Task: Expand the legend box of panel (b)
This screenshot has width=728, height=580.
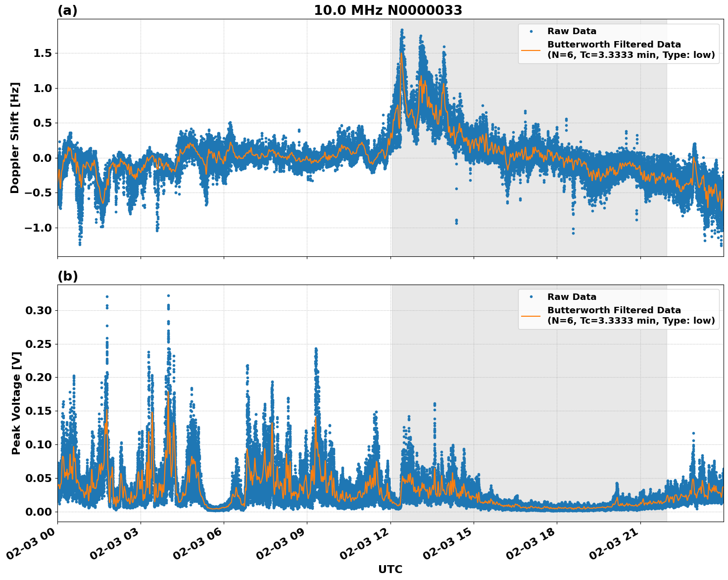Action: tap(619, 308)
